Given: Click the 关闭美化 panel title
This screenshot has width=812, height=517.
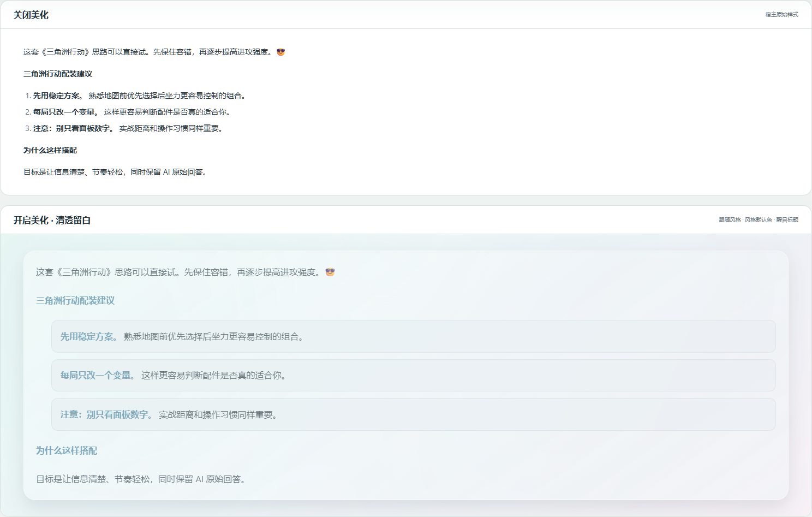Looking at the screenshot, I should pos(31,15).
